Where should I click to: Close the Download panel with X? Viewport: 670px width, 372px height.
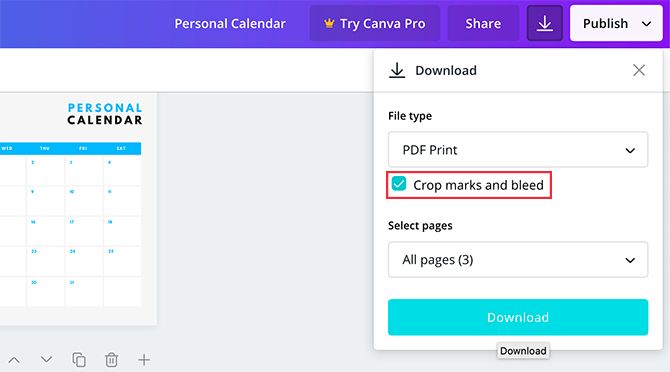pyautogui.click(x=639, y=70)
